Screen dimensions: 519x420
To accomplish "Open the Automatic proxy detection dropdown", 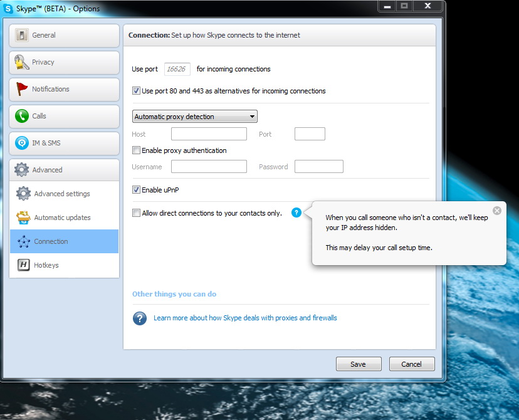I will (194, 117).
